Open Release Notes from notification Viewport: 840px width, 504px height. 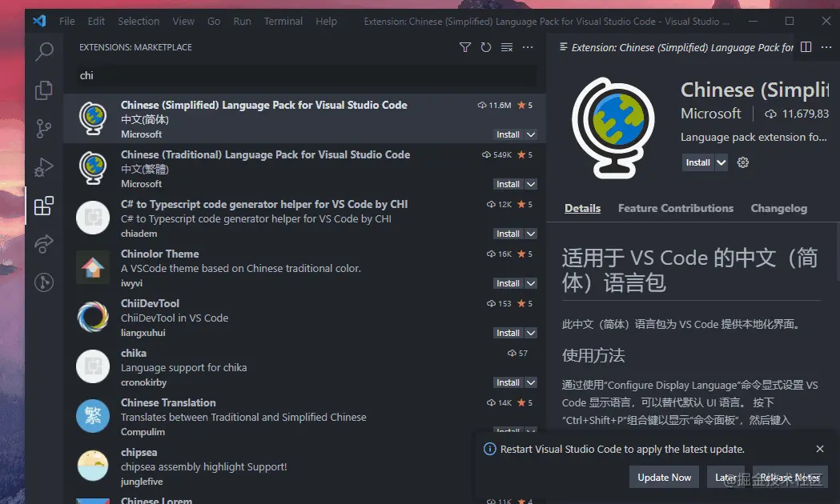[790, 478]
